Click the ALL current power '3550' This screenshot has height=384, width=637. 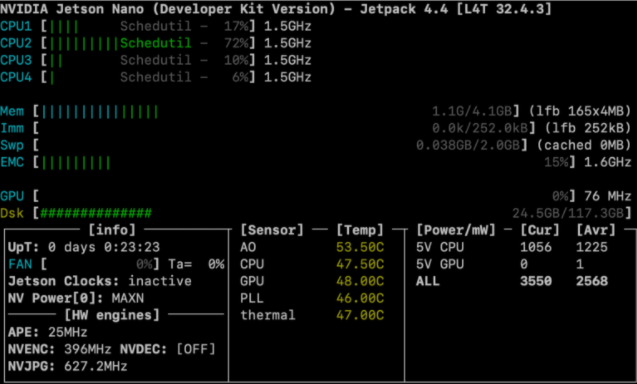tap(536, 282)
